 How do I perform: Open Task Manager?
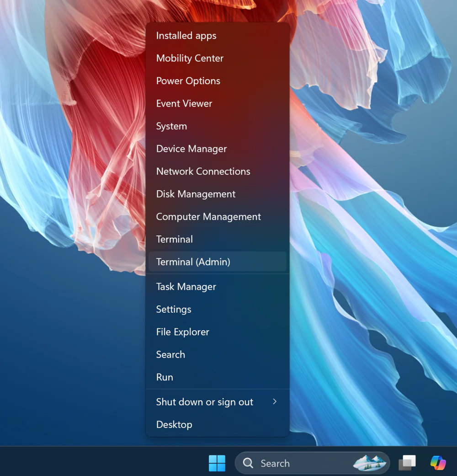point(217,287)
